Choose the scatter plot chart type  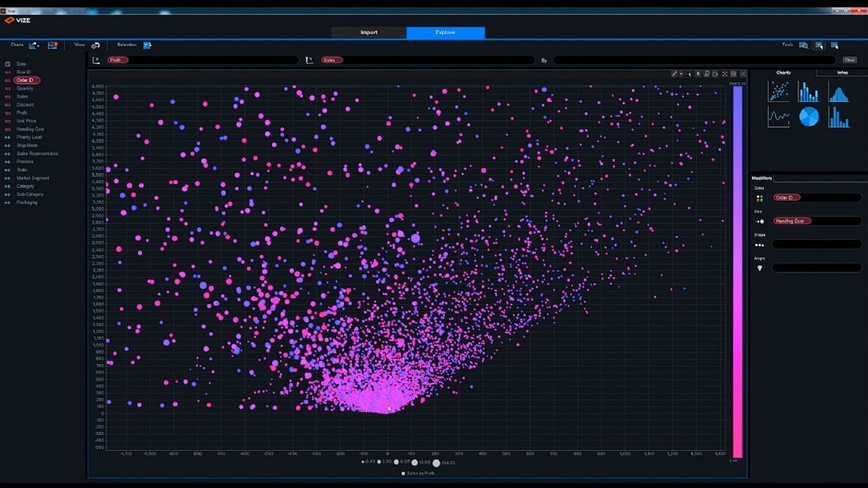[x=778, y=92]
